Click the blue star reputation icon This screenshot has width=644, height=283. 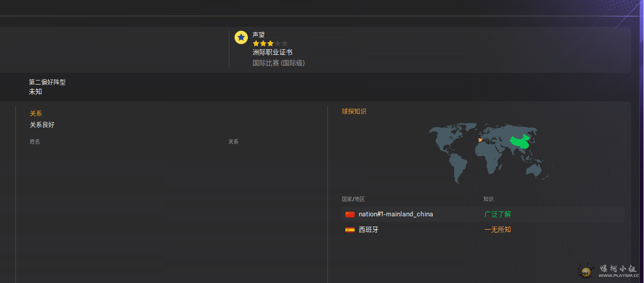241,37
